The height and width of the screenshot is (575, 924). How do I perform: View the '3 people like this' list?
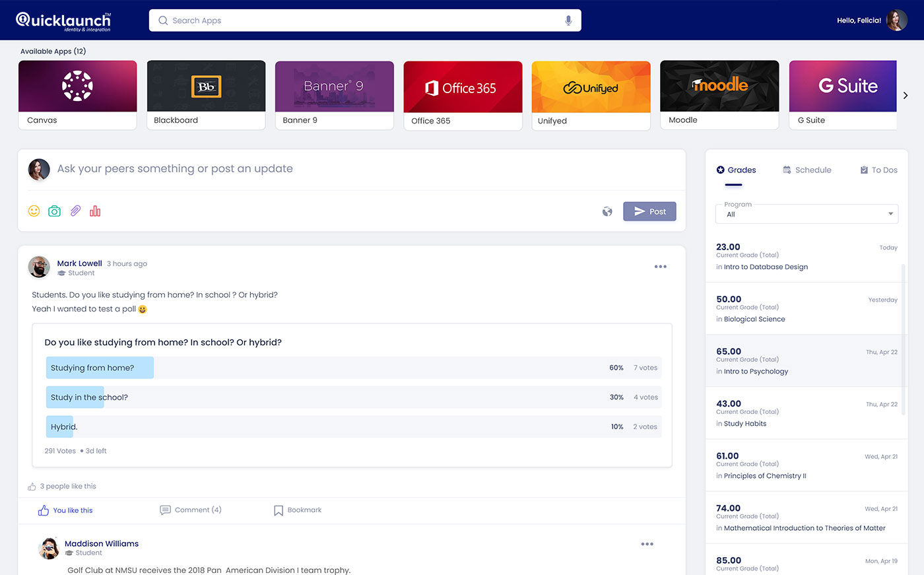pyautogui.click(x=68, y=487)
